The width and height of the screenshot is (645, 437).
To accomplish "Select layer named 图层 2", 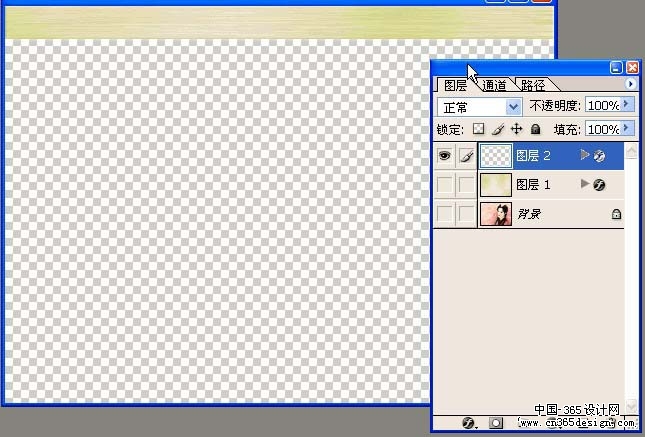I will (x=533, y=156).
